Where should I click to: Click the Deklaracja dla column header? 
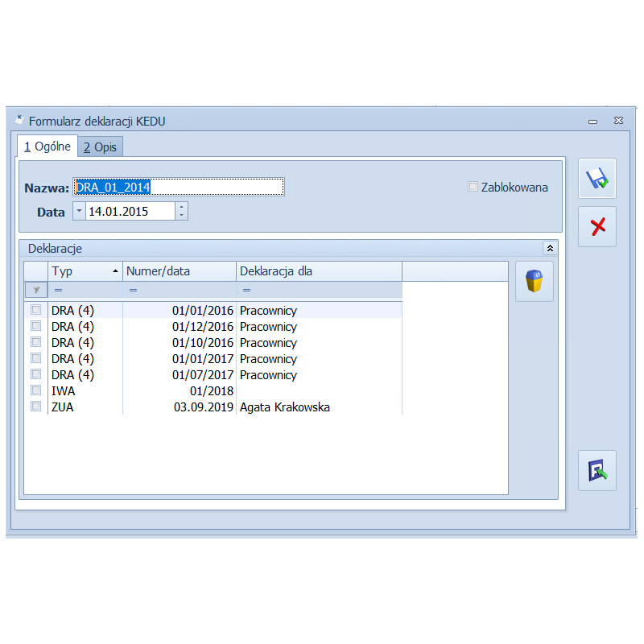click(319, 271)
